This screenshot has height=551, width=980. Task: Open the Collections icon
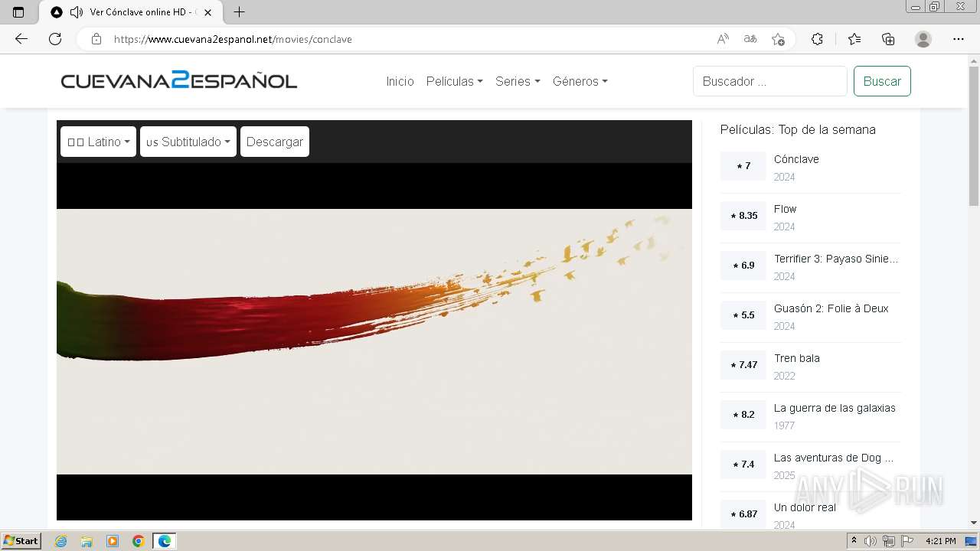pos(888,39)
